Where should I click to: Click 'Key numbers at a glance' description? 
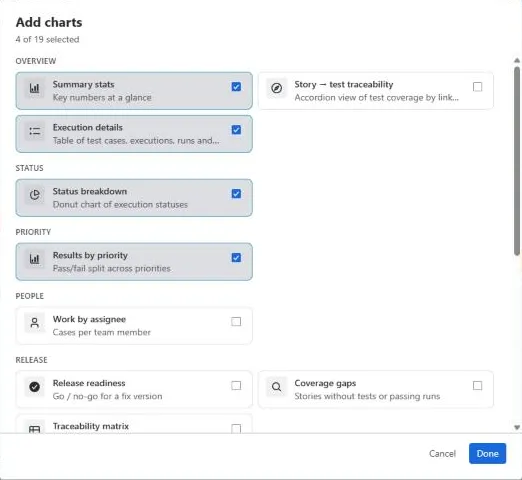[x=102, y=98]
